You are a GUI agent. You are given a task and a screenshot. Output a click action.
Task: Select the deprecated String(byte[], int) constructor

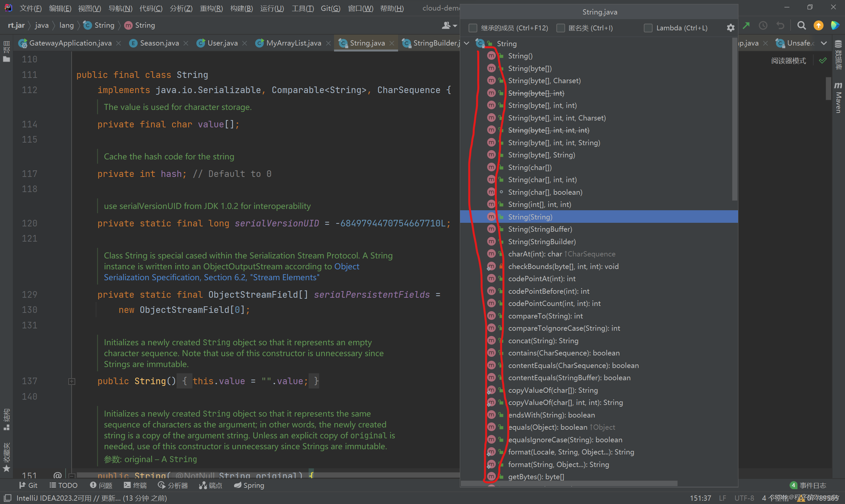pos(536,93)
